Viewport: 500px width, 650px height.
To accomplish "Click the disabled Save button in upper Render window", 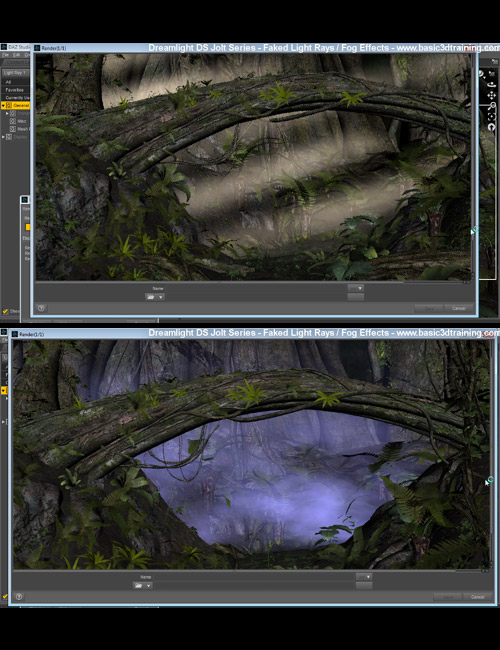I will tap(428, 308).
